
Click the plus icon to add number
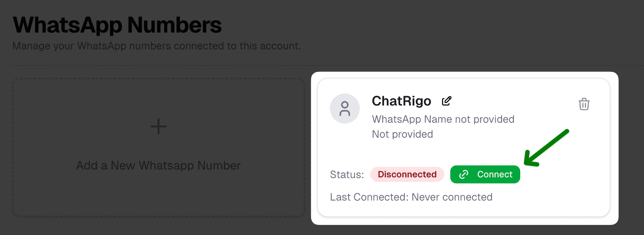tap(159, 126)
